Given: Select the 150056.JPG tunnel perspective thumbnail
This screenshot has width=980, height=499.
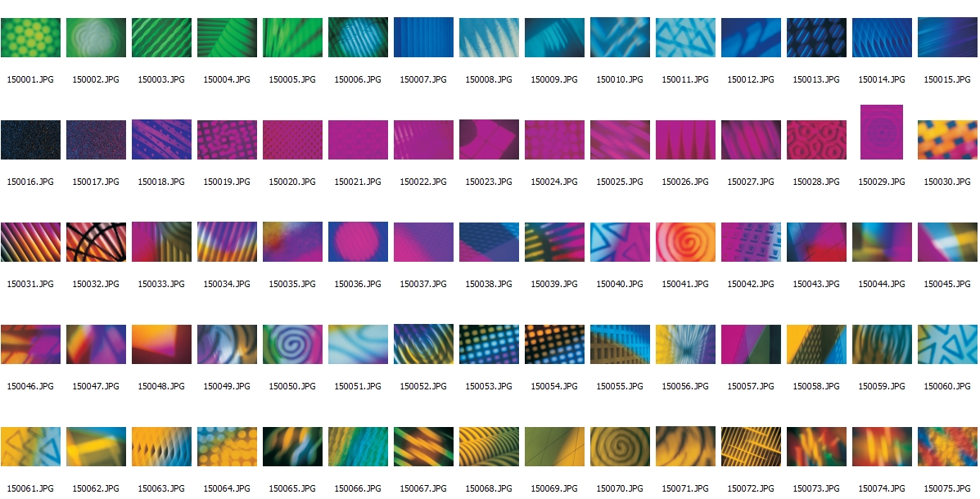Looking at the screenshot, I should point(685,344).
